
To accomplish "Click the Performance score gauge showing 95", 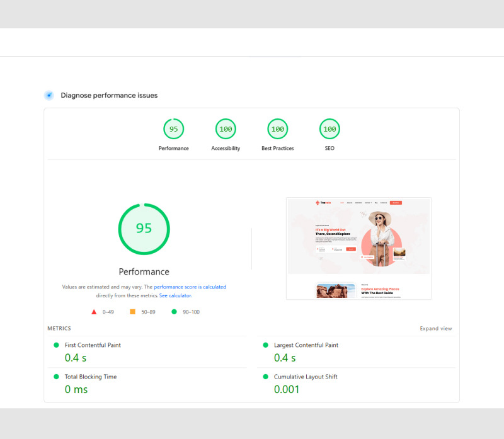I will (x=174, y=128).
